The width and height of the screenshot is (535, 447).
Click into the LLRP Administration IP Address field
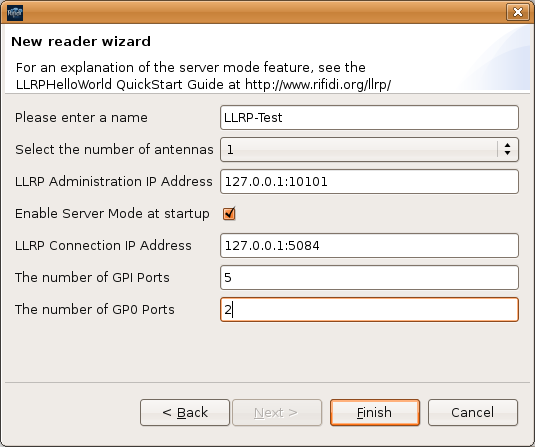370,182
